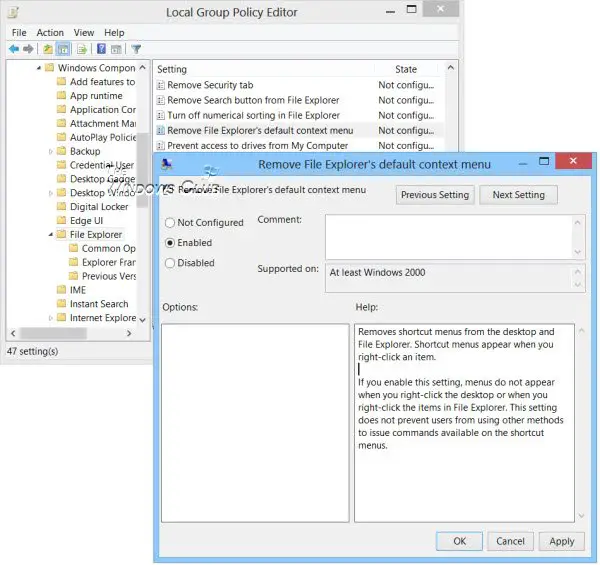Toggle the Show/Hide console tree icon

tap(63, 49)
